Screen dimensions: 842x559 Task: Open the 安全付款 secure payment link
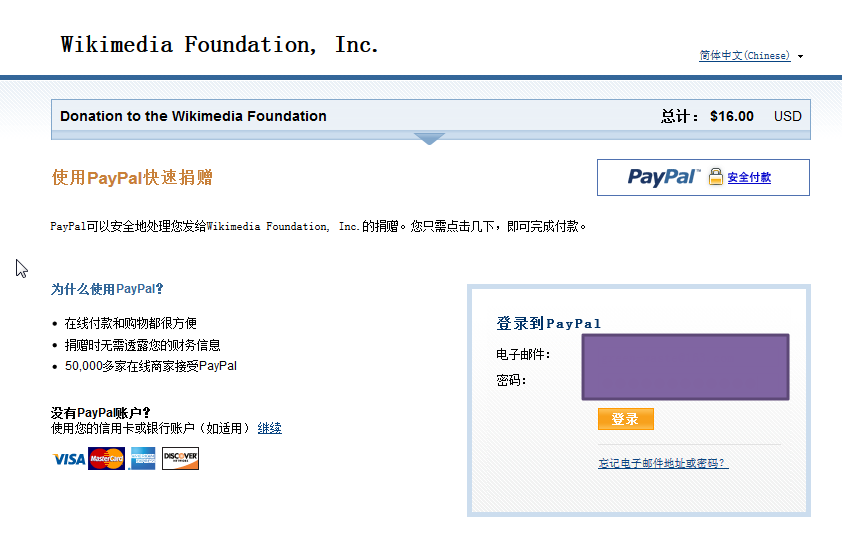click(749, 178)
